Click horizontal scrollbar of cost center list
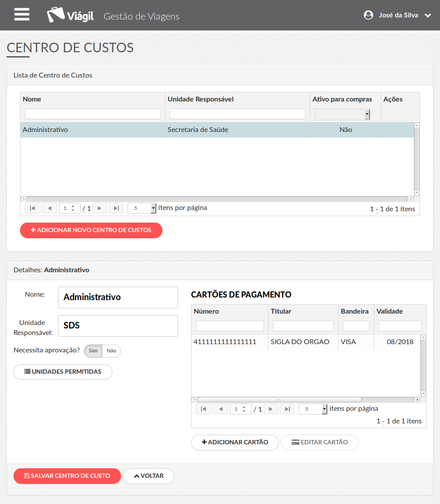Screen dimensions: 440x504 click(217, 199)
